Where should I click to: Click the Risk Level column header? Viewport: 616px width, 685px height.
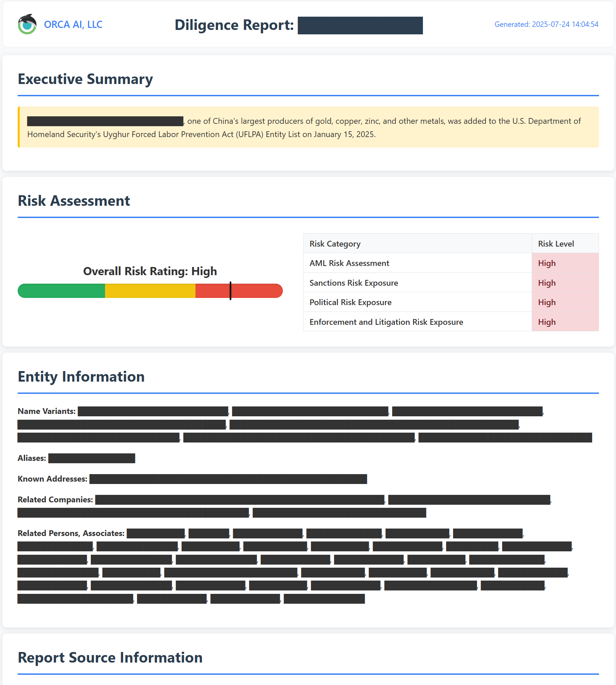(556, 244)
